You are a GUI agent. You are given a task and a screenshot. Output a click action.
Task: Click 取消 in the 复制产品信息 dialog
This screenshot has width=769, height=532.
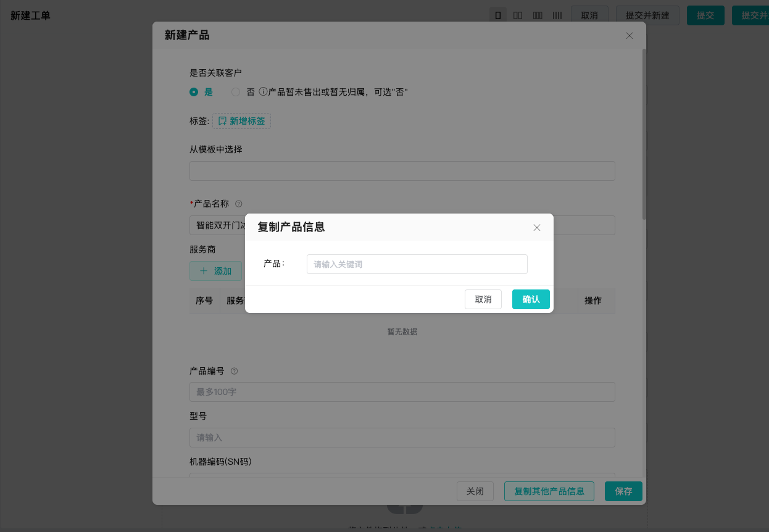(483, 299)
